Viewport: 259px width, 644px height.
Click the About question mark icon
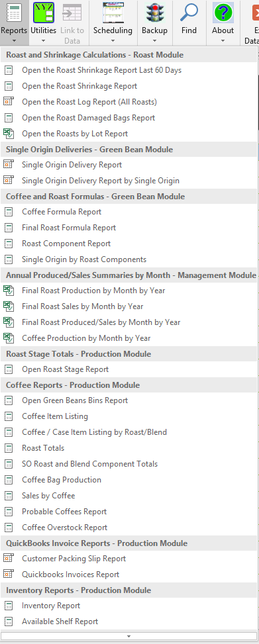[x=223, y=13]
